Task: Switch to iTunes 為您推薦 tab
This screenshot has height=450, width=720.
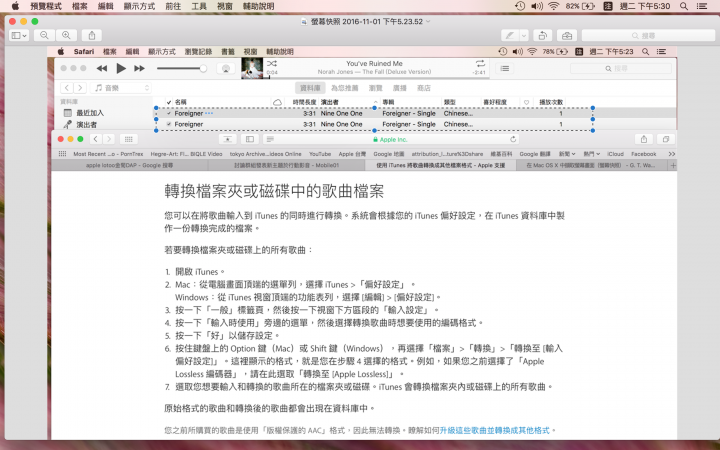Action: (x=344, y=88)
